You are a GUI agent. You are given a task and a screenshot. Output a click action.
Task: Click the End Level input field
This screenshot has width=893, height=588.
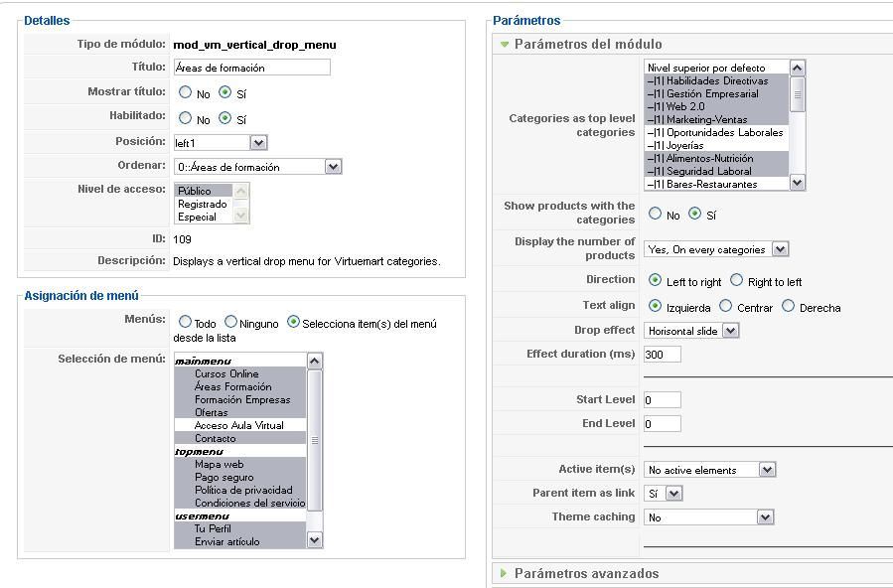pyautogui.click(x=663, y=423)
